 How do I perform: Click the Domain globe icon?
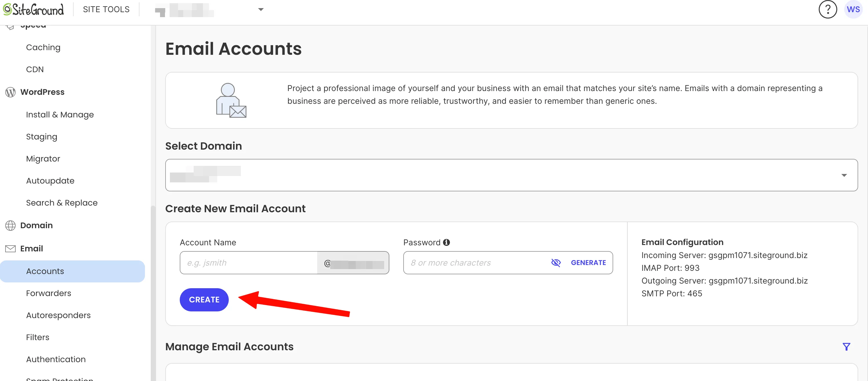[x=10, y=225]
